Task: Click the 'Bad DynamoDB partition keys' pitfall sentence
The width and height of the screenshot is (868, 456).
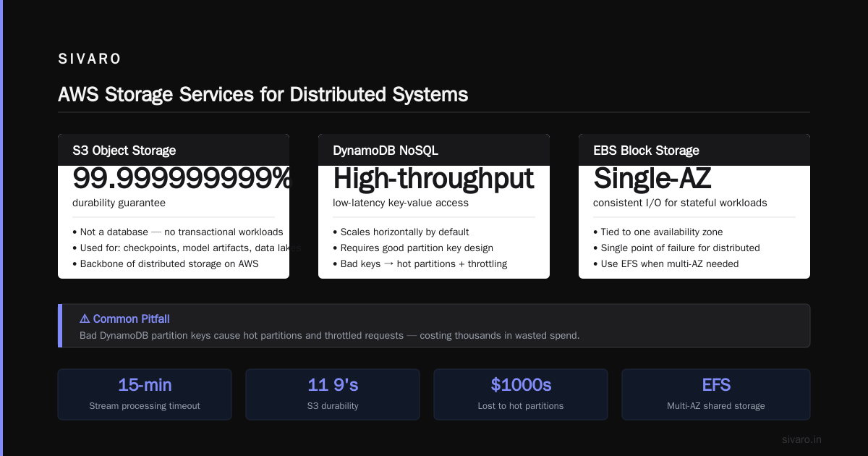Action: click(x=329, y=336)
